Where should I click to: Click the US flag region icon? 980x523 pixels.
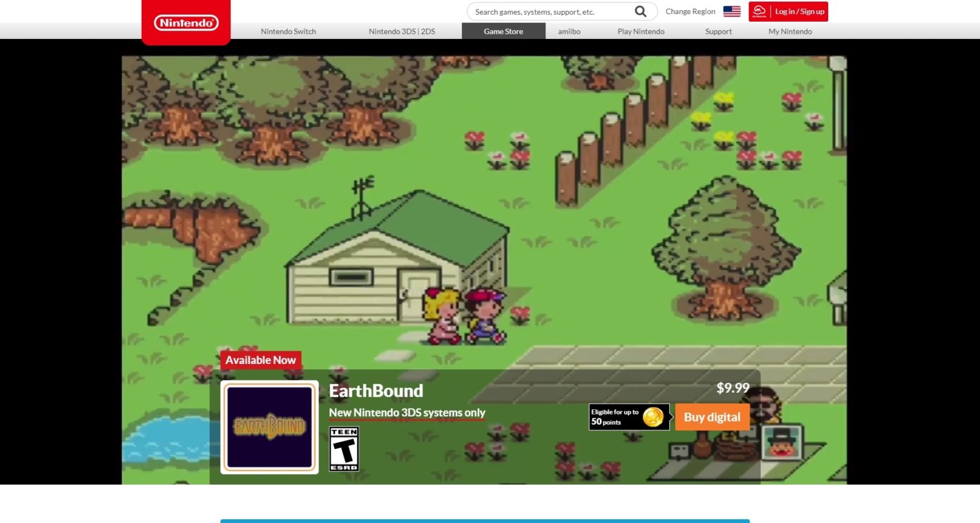click(x=732, y=11)
